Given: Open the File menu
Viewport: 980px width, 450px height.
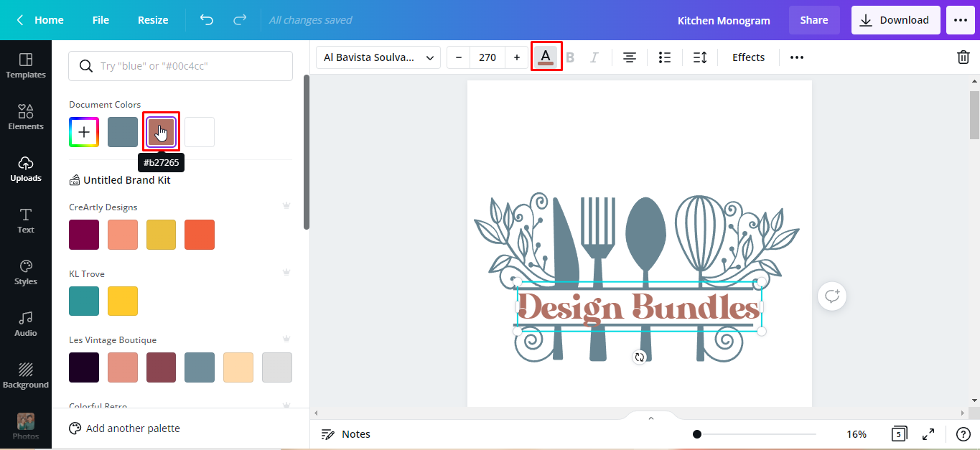Looking at the screenshot, I should point(101,20).
